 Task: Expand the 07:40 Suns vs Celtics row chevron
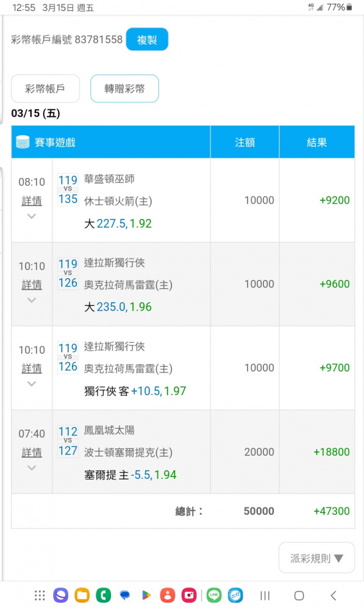click(32, 468)
